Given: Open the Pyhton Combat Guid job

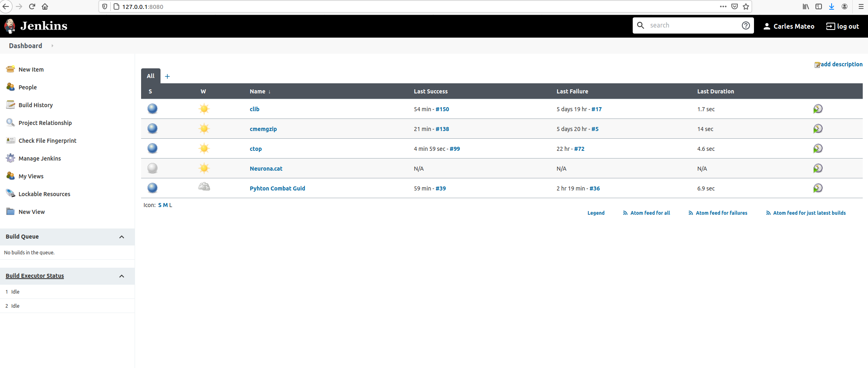Looking at the screenshot, I should point(277,188).
